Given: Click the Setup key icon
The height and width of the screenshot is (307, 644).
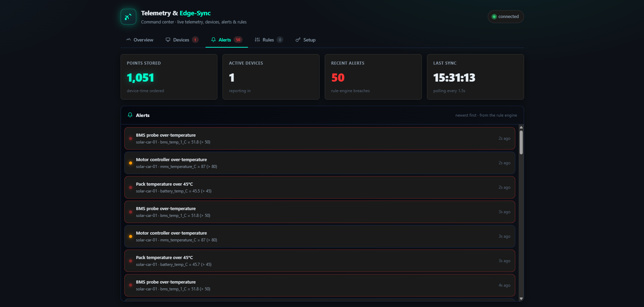Looking at the screenshot, I should pos(298,40).
